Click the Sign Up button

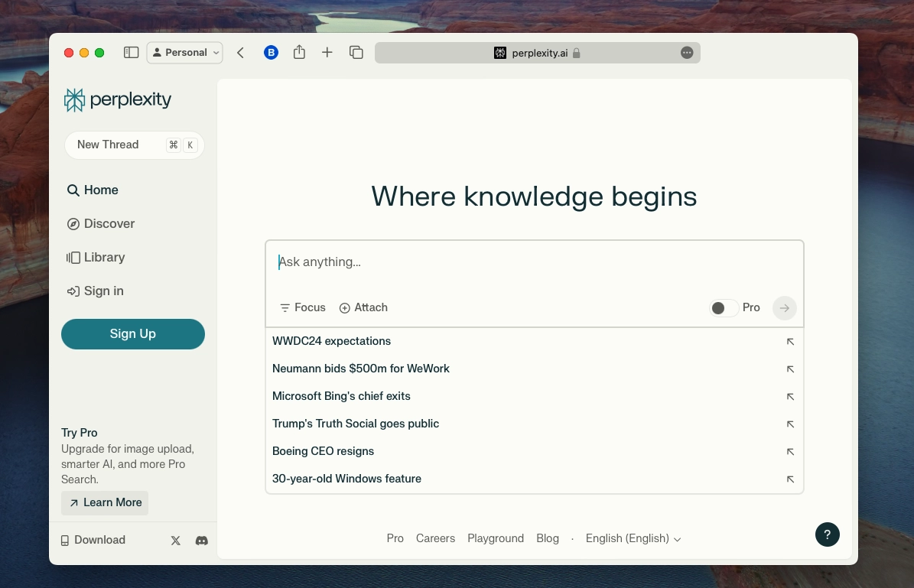coord(133,334)
